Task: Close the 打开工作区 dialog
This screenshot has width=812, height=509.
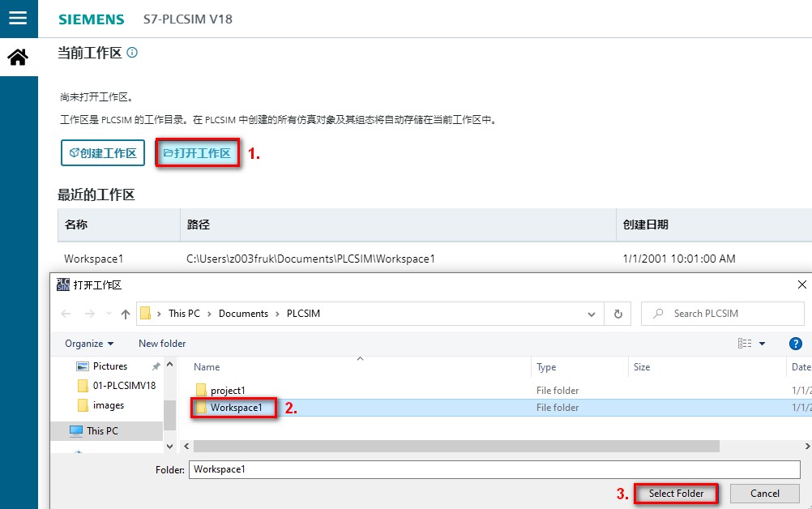Action: tap(802, 284)
